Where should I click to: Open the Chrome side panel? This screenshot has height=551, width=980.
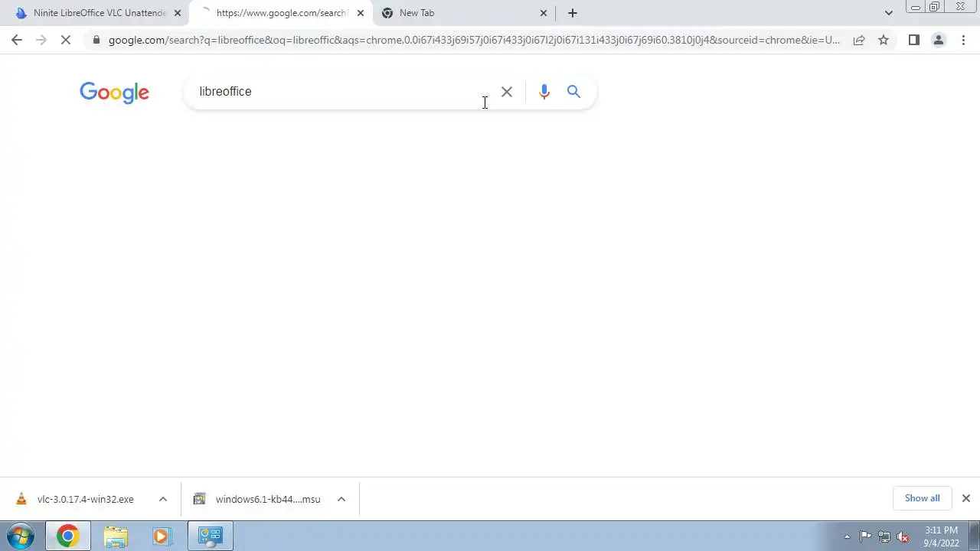(x=913, y=40)
